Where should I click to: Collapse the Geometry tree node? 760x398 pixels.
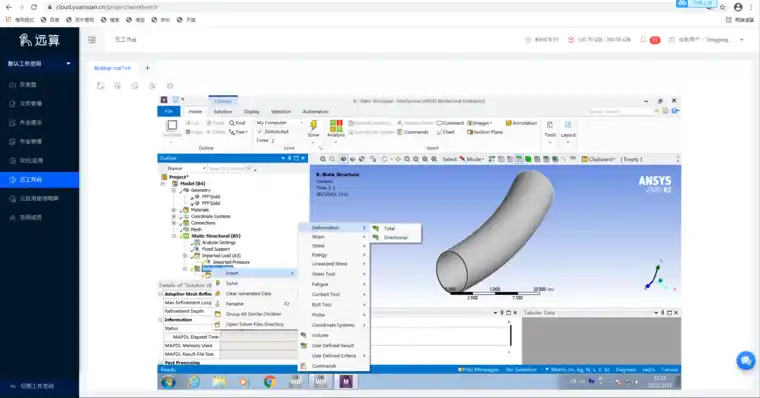coord(174,190)
